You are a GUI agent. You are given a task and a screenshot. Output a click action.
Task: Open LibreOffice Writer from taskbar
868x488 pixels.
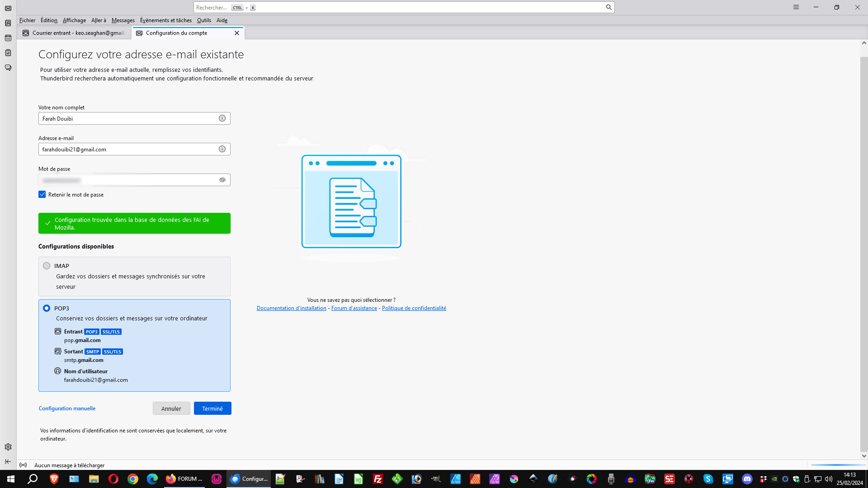339,479
